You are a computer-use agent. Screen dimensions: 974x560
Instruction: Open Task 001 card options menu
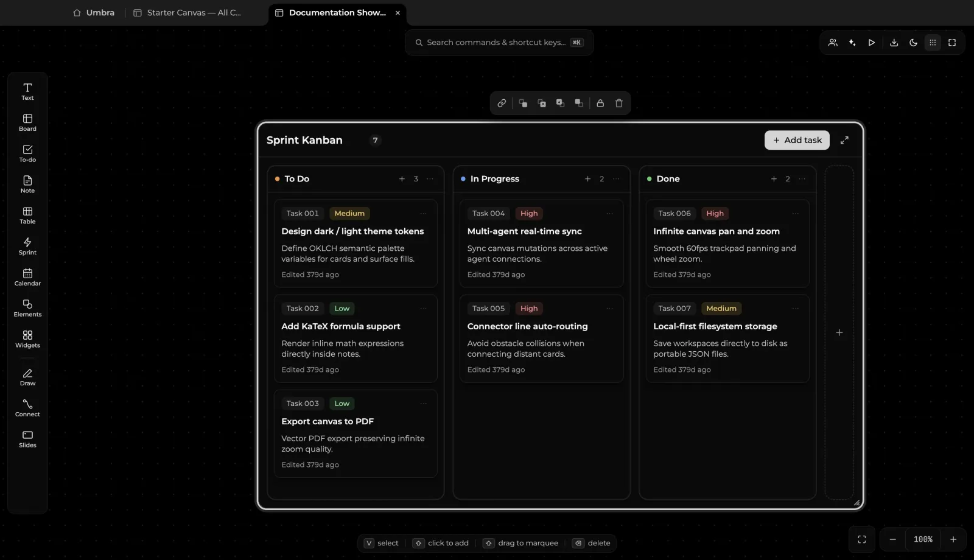(424, 214)
